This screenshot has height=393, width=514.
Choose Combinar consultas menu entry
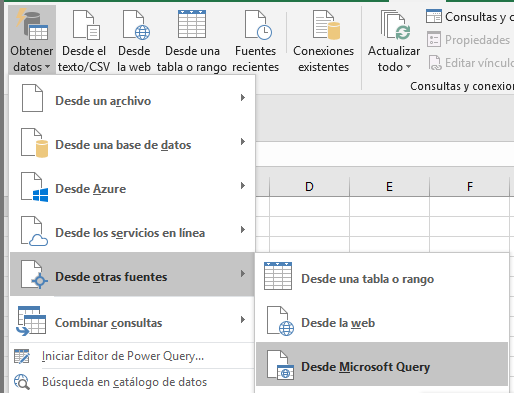click(132, 320)
